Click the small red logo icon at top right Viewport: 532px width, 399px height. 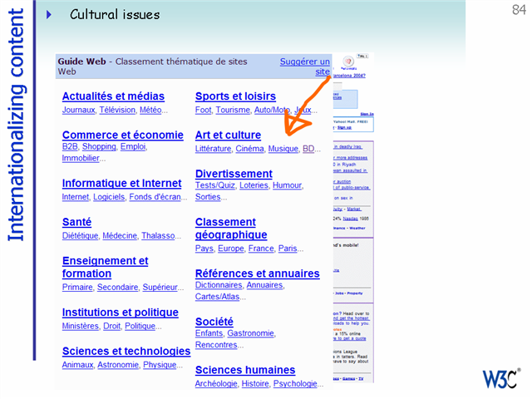(348, 62)
